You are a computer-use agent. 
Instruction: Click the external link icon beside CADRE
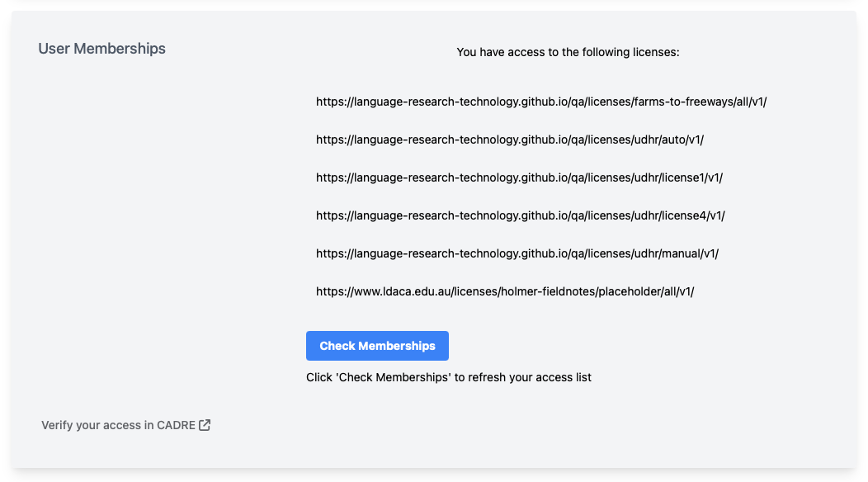pos(205,425)
